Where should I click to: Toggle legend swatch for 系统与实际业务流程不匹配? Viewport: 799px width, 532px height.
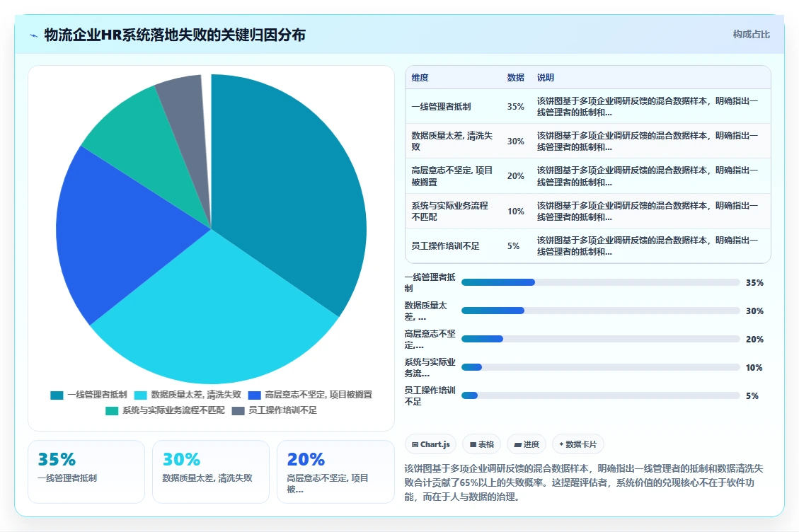(x=112, y=411)
